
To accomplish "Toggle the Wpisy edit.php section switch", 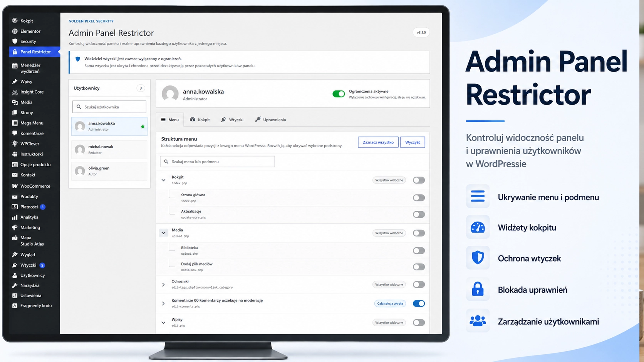I will coord(419,322).
